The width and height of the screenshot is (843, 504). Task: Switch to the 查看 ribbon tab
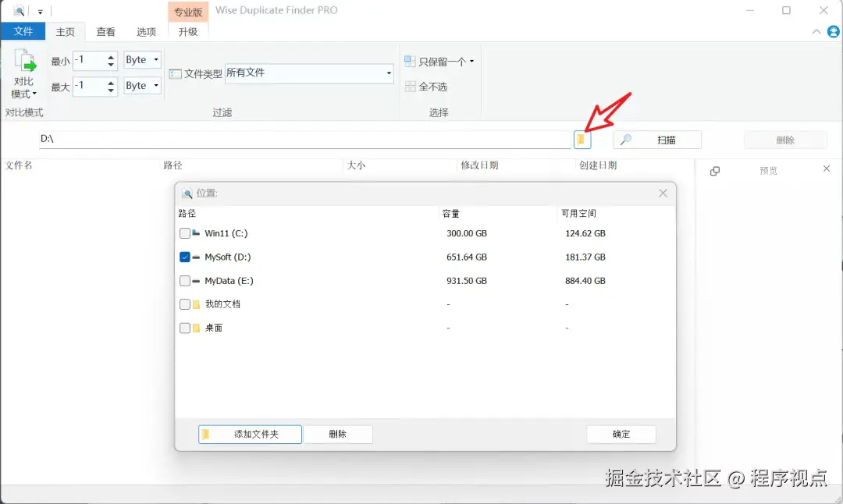105,32
